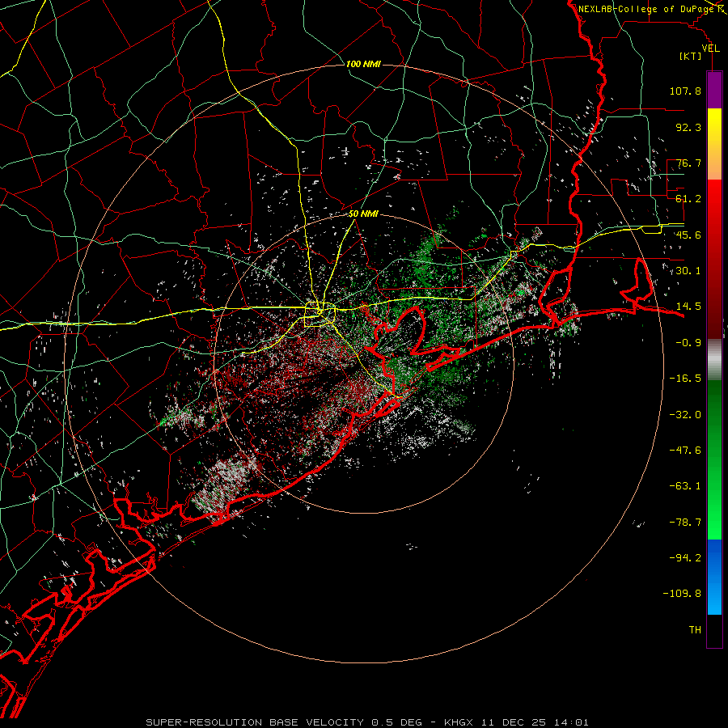
Task: Click the 50 NMI range ring label
Action: pyautogui.click(x=363, y=214)
